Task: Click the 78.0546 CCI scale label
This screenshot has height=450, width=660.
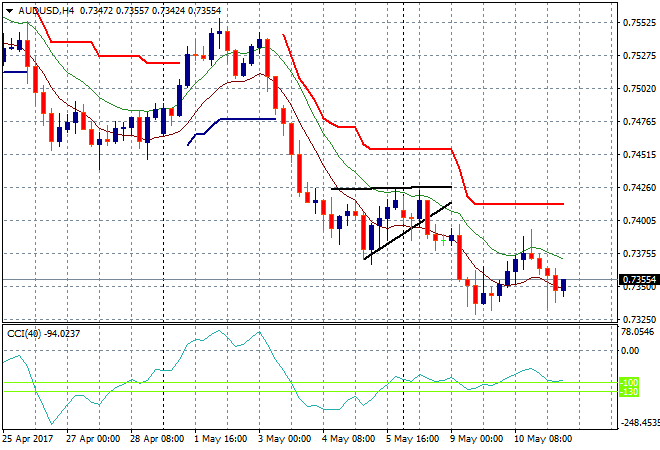Action: (x=638, y=332)
